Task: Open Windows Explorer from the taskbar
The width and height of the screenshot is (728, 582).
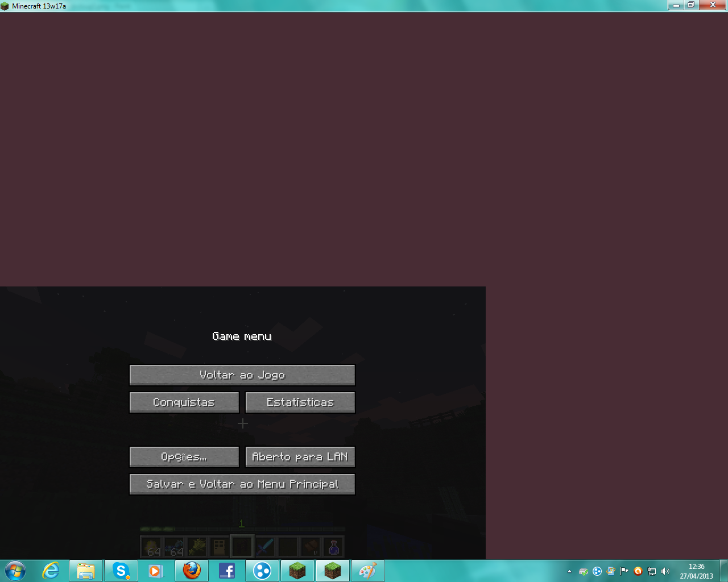Action: click(x=86, y=571)
